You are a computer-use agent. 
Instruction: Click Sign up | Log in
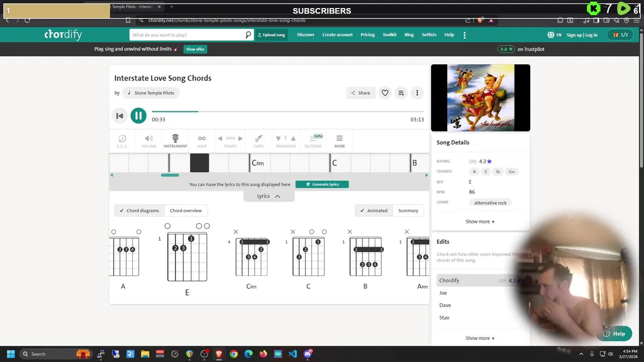click(582, 35)
